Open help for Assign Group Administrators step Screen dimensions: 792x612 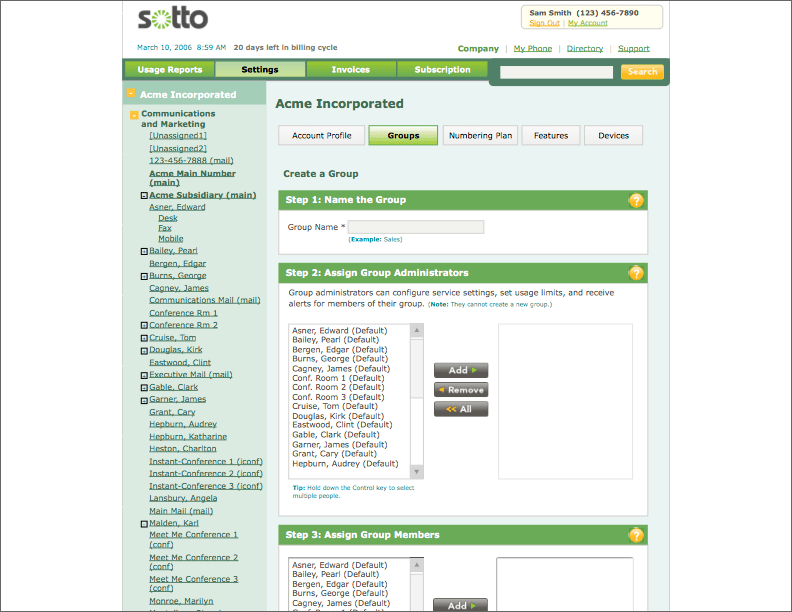point(636,273)
